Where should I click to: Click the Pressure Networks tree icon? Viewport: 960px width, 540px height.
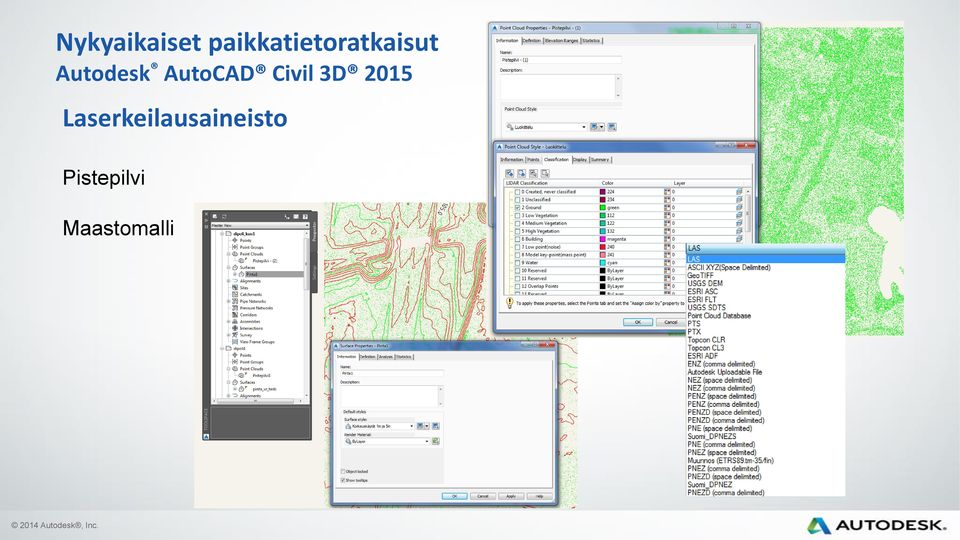[x=234, y=308]
